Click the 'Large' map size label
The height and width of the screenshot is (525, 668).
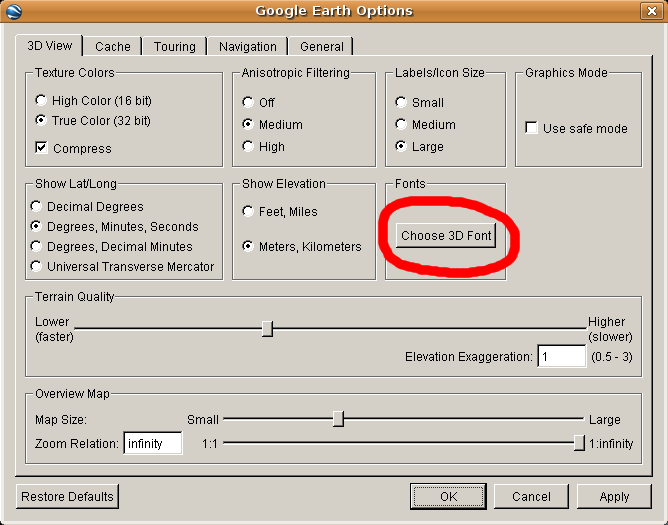pos(605,420)
